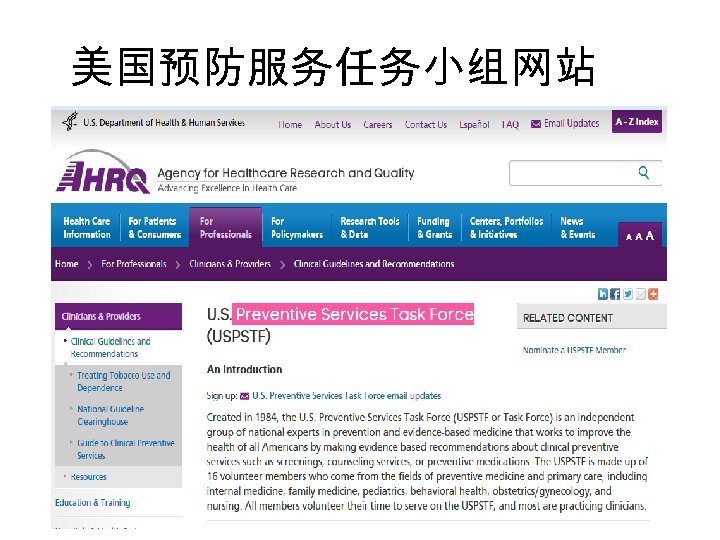Open Nominate a USPSTF Member link
The image size is (720, 540).
[x=574, y=350]
